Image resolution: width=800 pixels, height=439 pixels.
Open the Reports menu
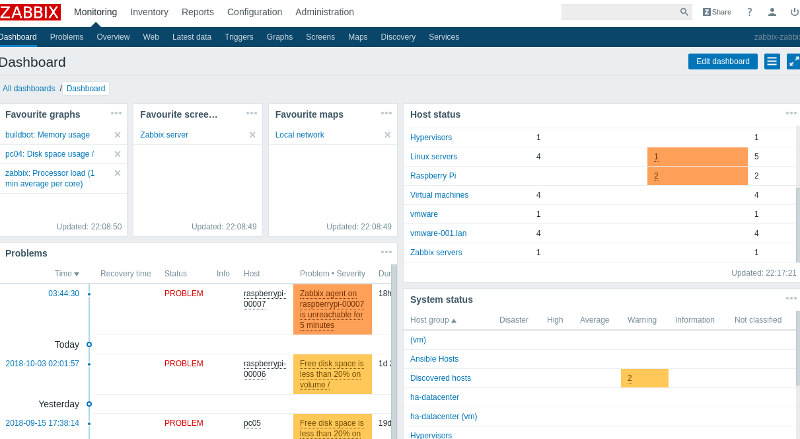coord(197,12)
